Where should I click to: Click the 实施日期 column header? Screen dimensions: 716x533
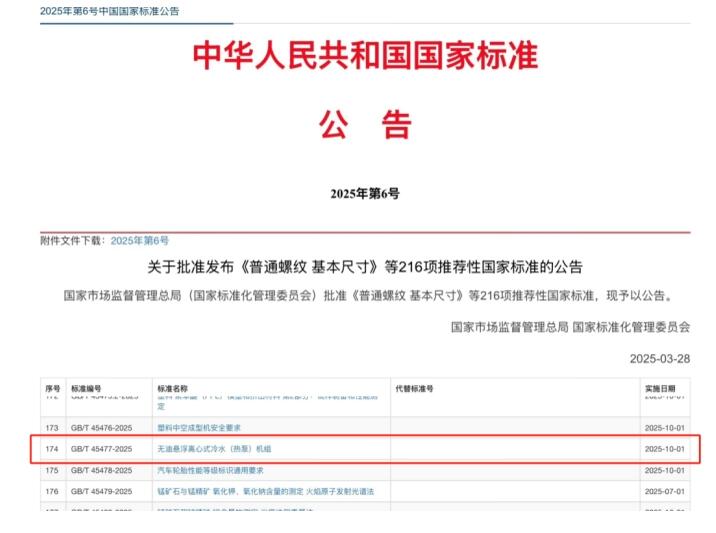coord(660,389)
